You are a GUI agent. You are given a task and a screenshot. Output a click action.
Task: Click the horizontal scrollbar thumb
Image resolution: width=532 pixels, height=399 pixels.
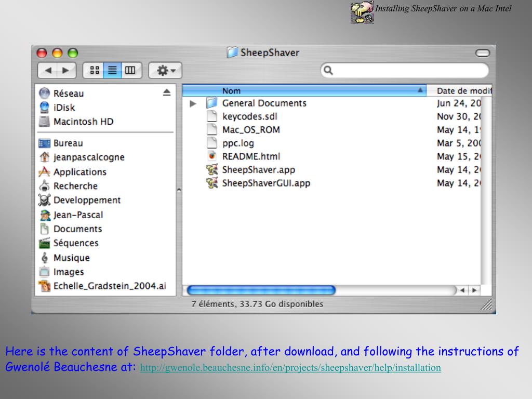(x=261, y=290)
